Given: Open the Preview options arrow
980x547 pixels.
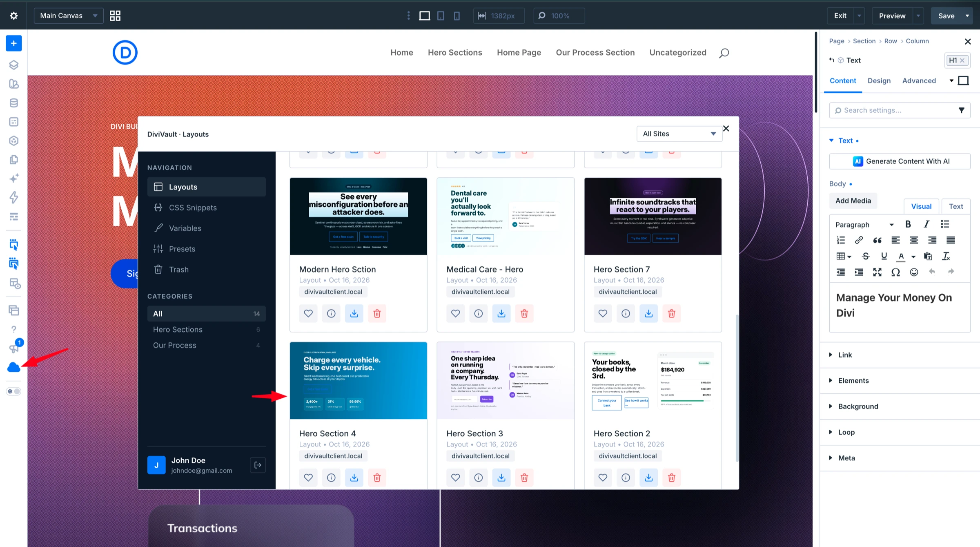Looking at the screenshot, I should click(918, 16).
